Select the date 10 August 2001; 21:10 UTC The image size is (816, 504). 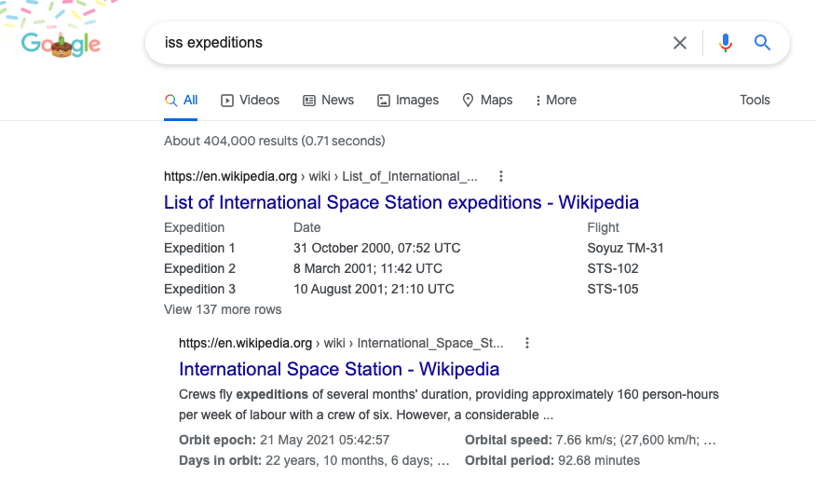(x=374, y=289)
